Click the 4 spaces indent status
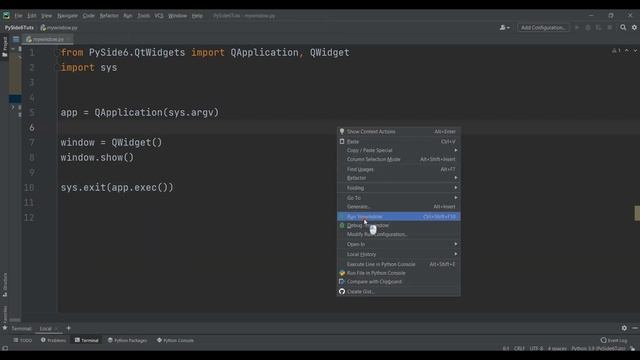Viewport: 640px width, 360px height. (x=557, y=349)
